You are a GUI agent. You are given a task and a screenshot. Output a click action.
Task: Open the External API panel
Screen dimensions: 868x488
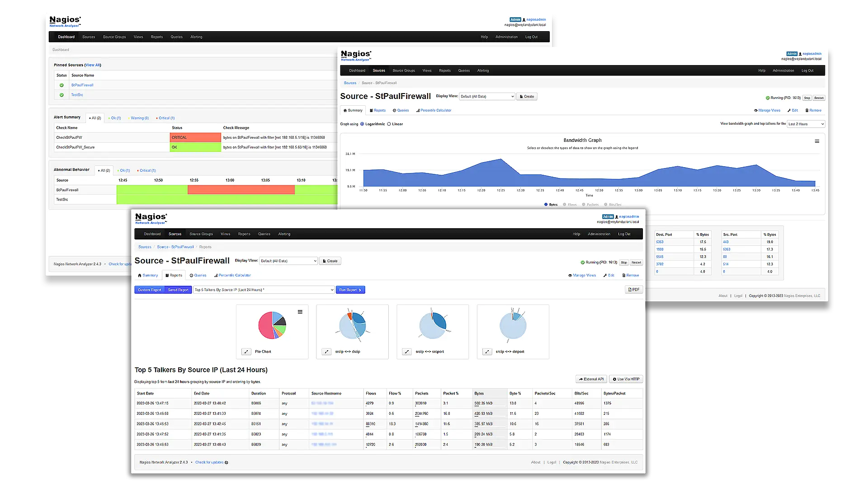[x=591, y=379]
